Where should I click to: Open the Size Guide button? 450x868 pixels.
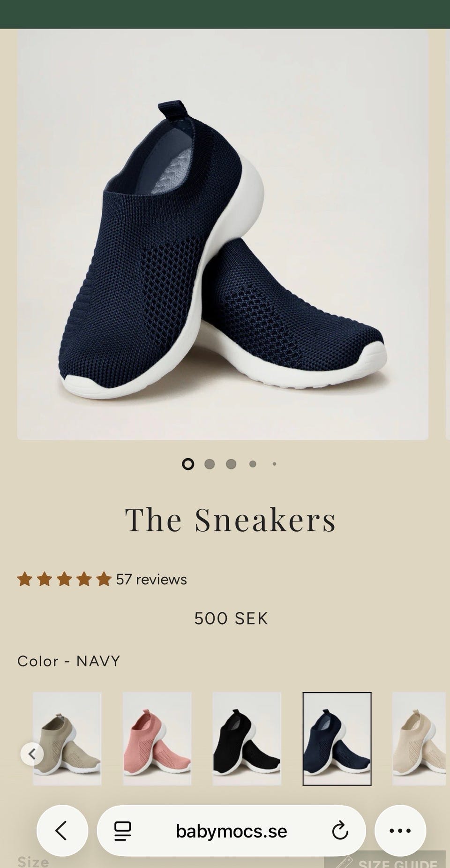coord(385,860)
